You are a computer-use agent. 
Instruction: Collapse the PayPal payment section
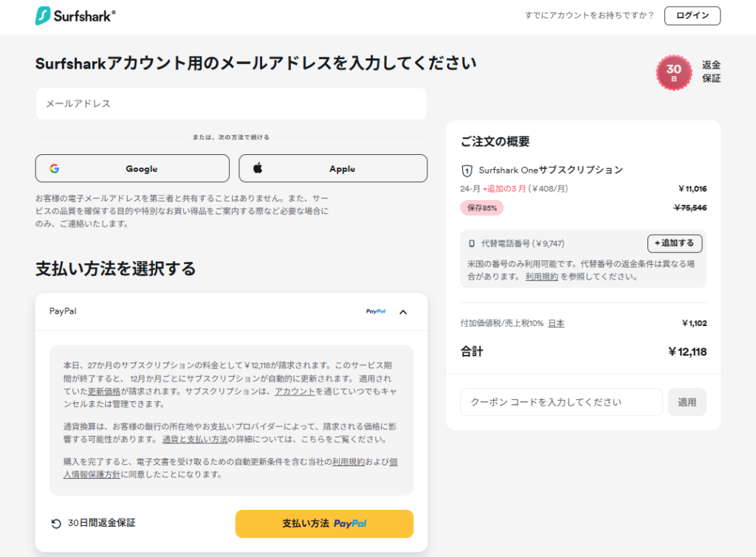[x=403, y=311]
